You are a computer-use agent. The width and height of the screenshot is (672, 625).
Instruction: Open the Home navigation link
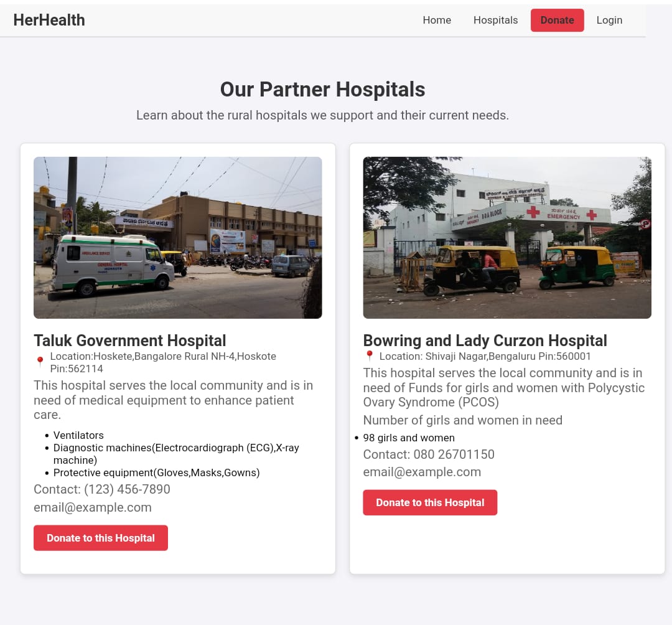[437, 20]
